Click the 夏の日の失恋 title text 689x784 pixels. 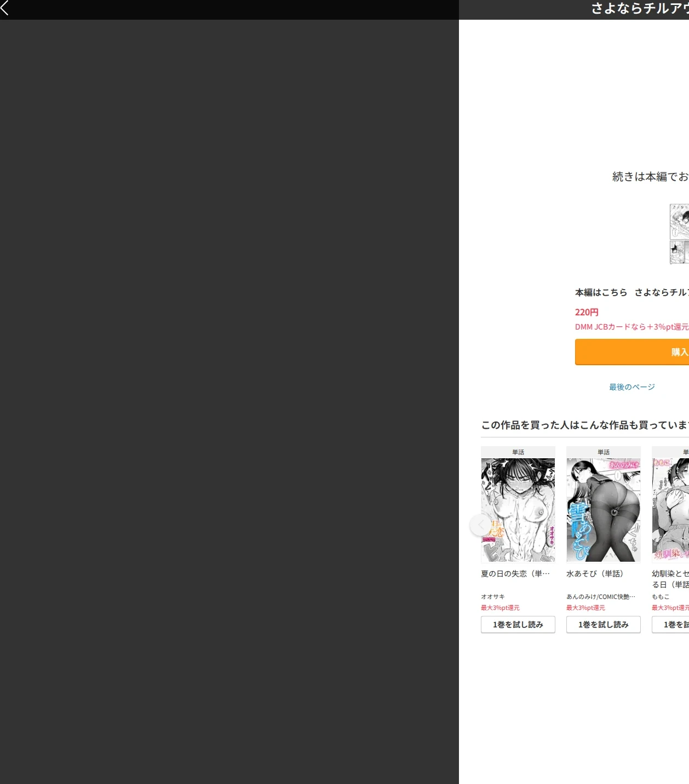tap(515, 574)
